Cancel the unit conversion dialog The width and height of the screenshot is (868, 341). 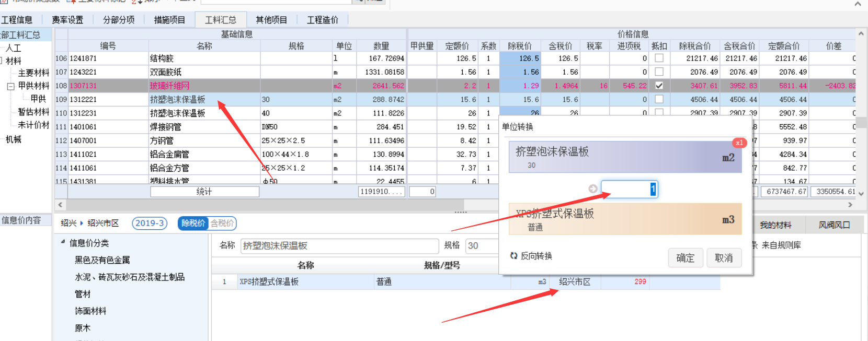(724, 258)
